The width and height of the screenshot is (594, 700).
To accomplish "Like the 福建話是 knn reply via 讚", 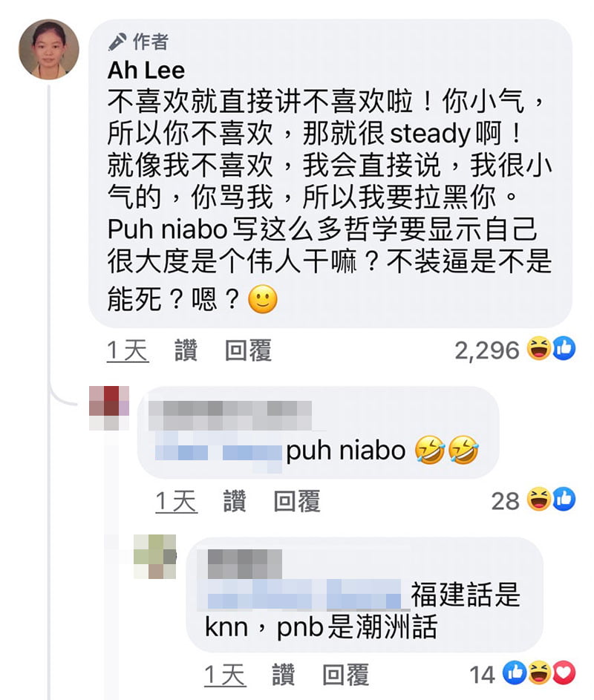I will [283, 675].
